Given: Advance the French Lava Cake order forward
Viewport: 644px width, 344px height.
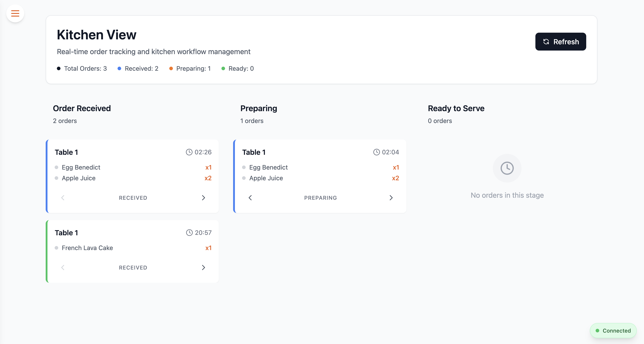Looking at the screenshot, I should pos(203,267).
